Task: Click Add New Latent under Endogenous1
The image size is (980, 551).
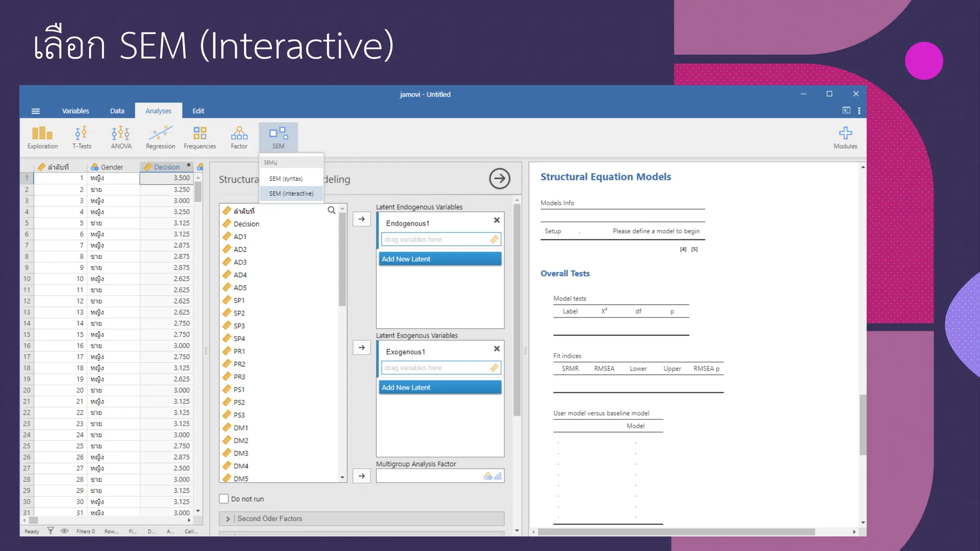Action: tap(440, 259)
